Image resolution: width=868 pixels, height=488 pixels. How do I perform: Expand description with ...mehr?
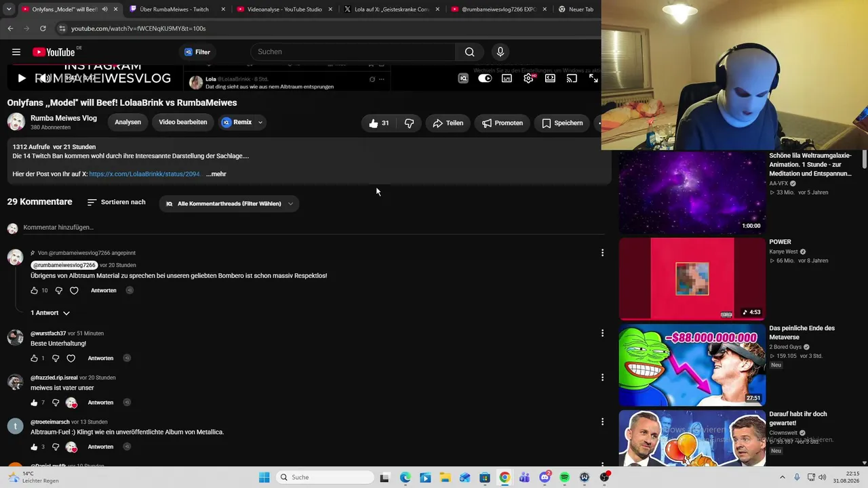216,174
